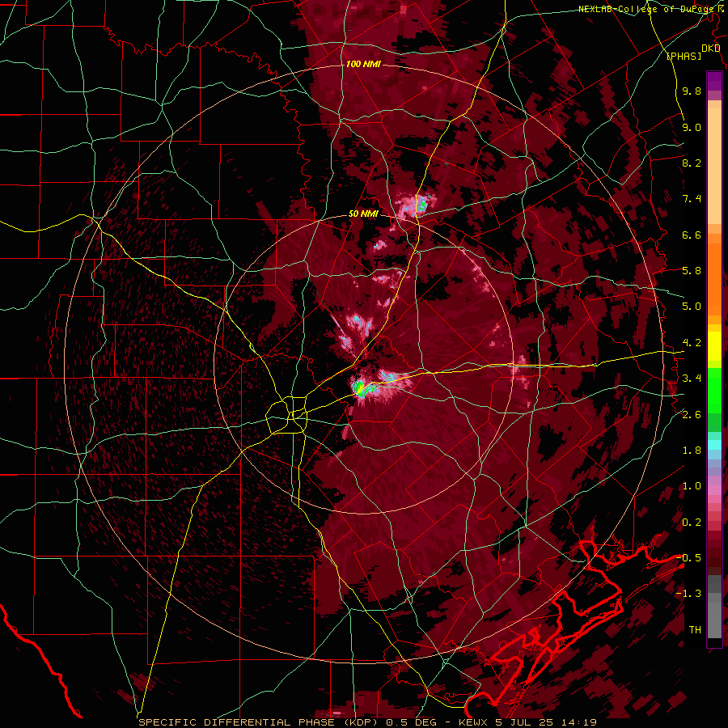Pick the yellow segment of the color bar
Viewport: 728px width, 728px height.
(714, 346)
